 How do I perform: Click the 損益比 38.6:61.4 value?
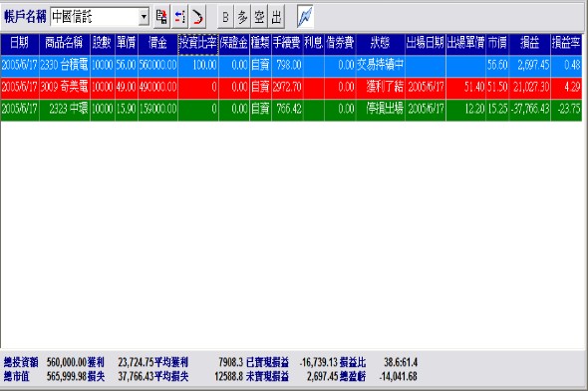click(x=401, y=362)
